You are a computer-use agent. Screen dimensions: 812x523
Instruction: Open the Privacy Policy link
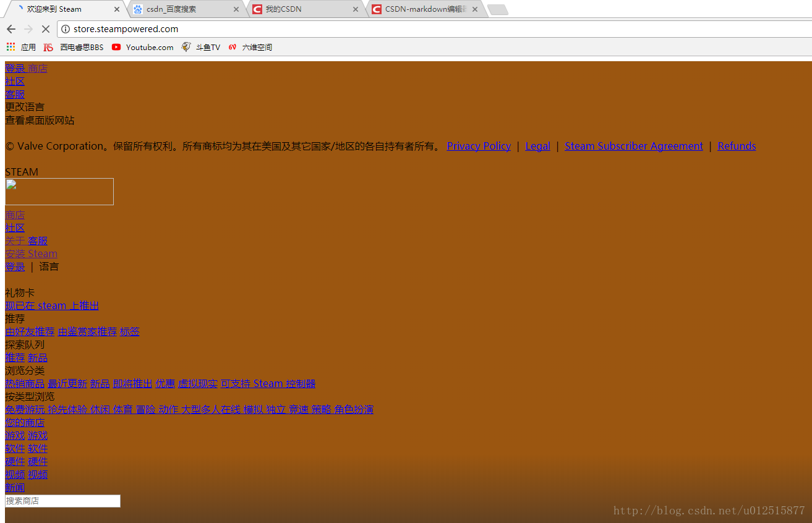tap(479, 146)
